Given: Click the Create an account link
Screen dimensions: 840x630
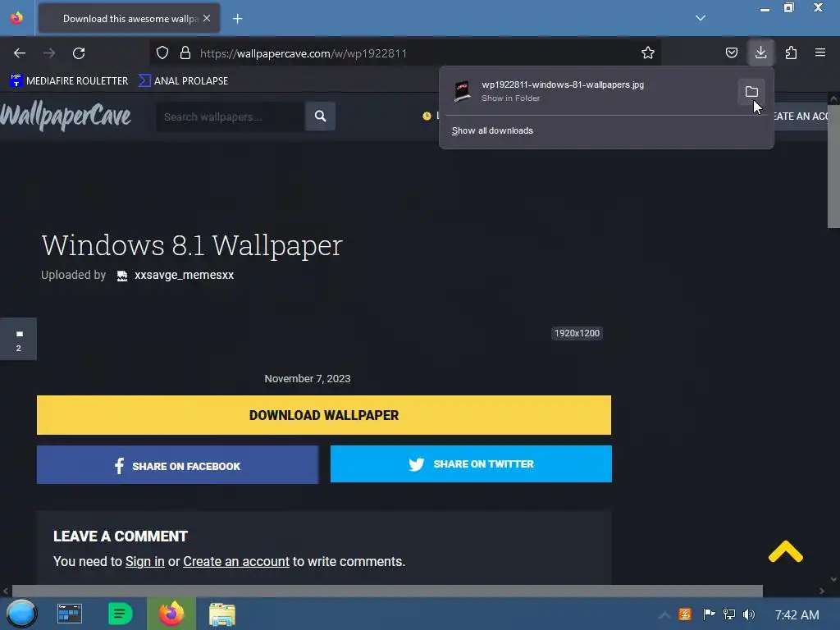Looking at the screenshot, I should (236, 561).
